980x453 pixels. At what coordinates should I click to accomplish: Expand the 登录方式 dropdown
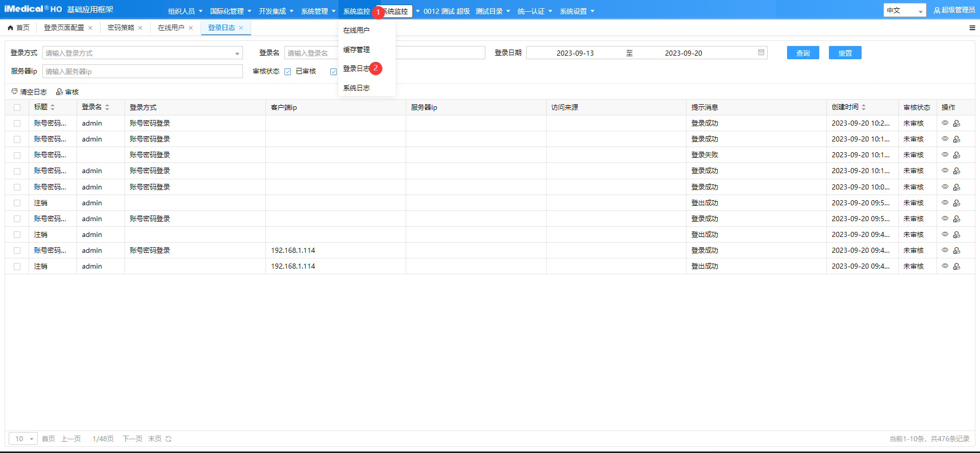[x=237, y=53]
